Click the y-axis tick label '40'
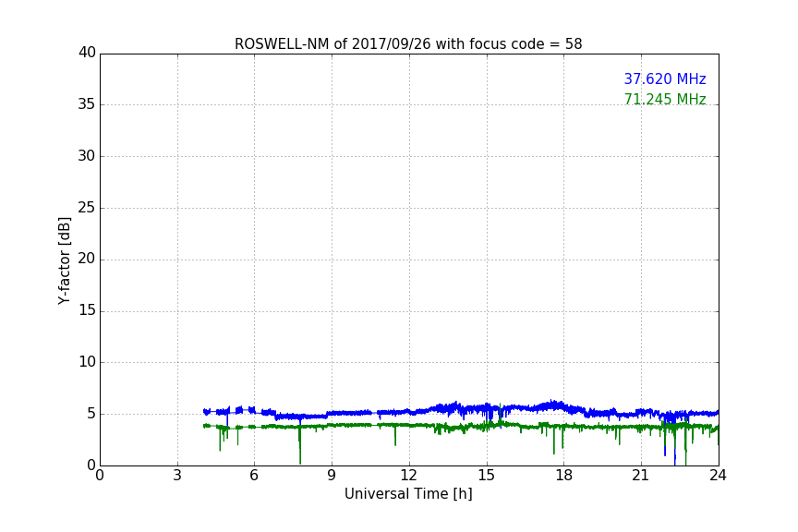This screenshot has width=798, height=532. click(x=87, y=53)
